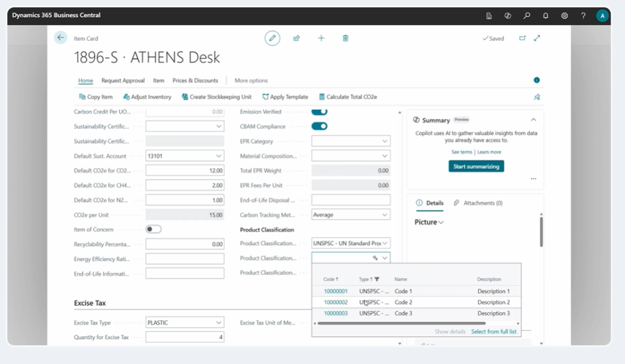Click the pencil edit icon
Image resolution: width=625 pixels, height=364 pixels.
click(272, 38)
